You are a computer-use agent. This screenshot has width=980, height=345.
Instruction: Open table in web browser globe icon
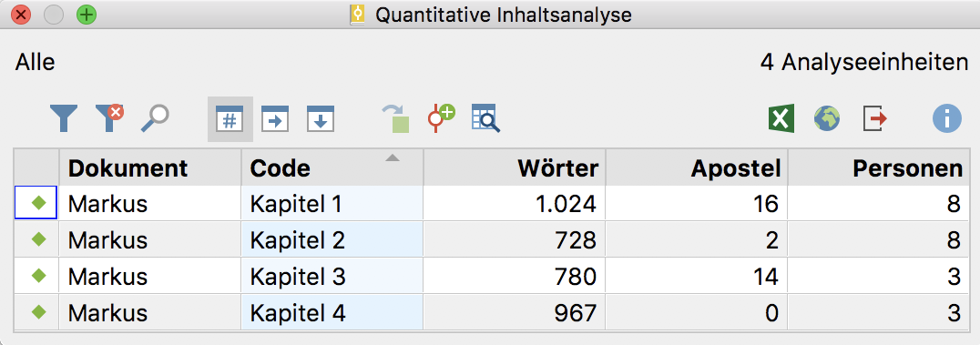coord(827,118)
